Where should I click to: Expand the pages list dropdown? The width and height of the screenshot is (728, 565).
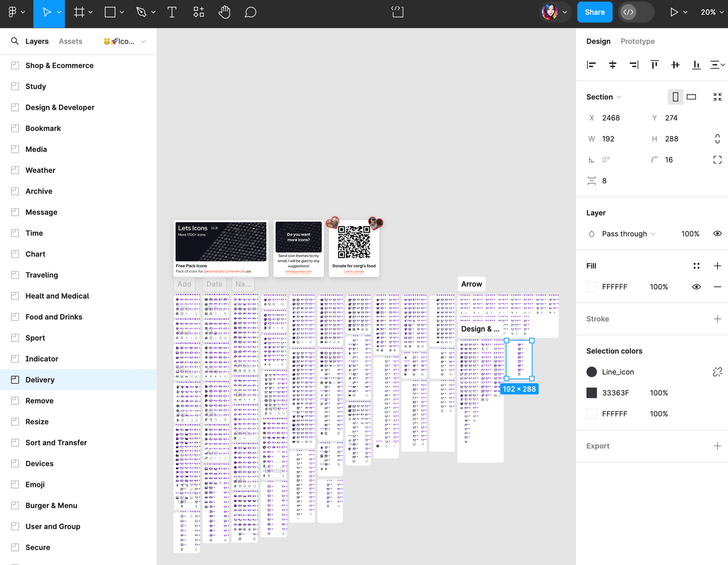124,41
